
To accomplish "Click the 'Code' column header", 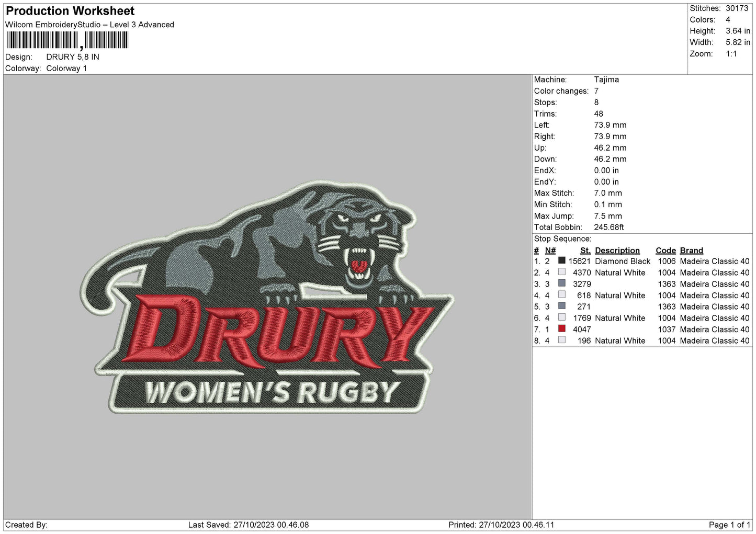I will point(665,251).
